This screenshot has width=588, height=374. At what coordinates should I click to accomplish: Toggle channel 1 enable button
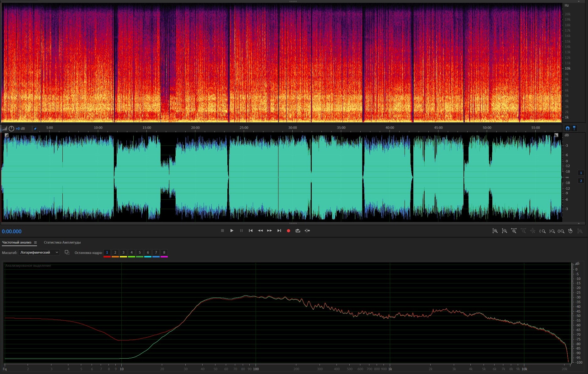(x=581, y=173)
